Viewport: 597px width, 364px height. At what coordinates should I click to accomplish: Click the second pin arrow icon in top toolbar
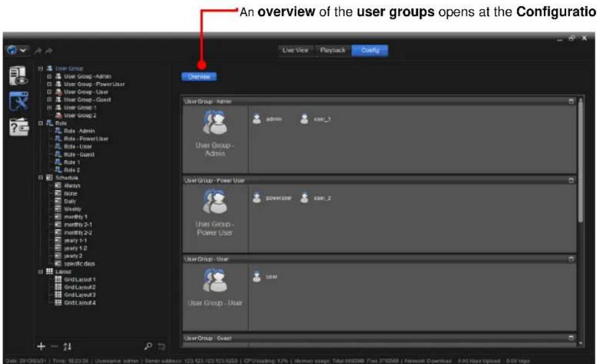[49, 51]
